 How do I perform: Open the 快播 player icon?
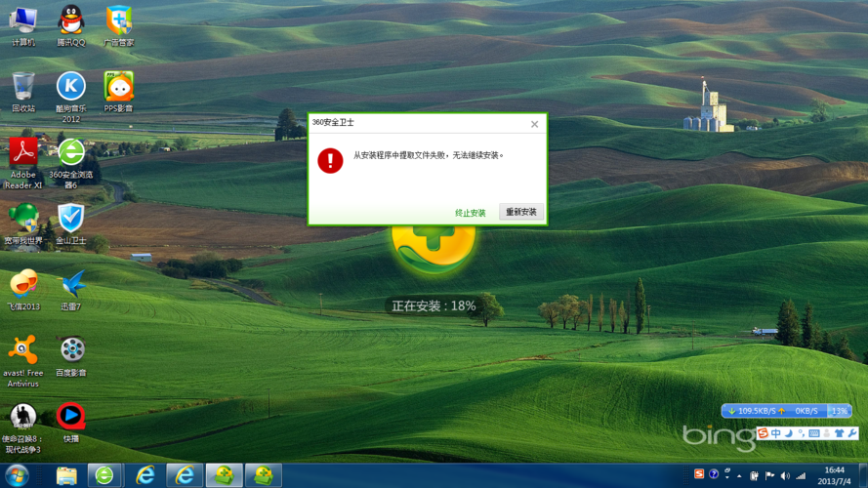click(x=71, y=423)
